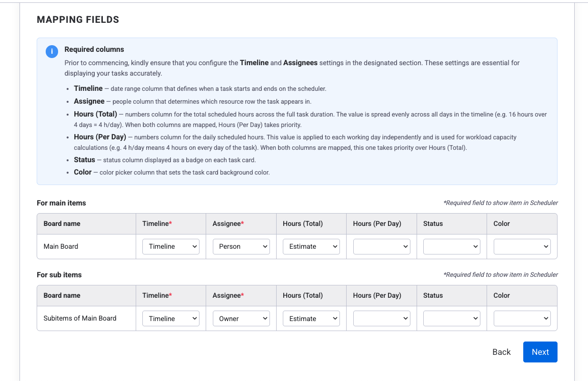
Task: Select the Main Board name cell
Action: (x=61, y=246)
